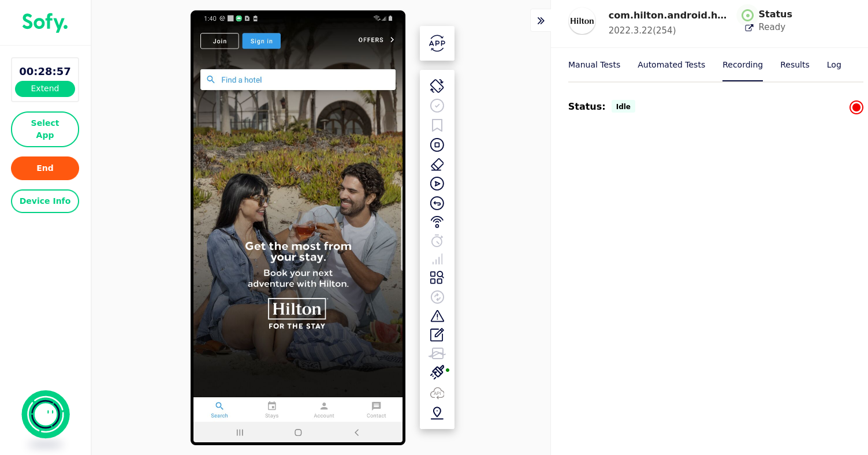The width and height of the screenshot is (868, 455).
Task: Click the stop square circle icon
Action: coord(437,145)
